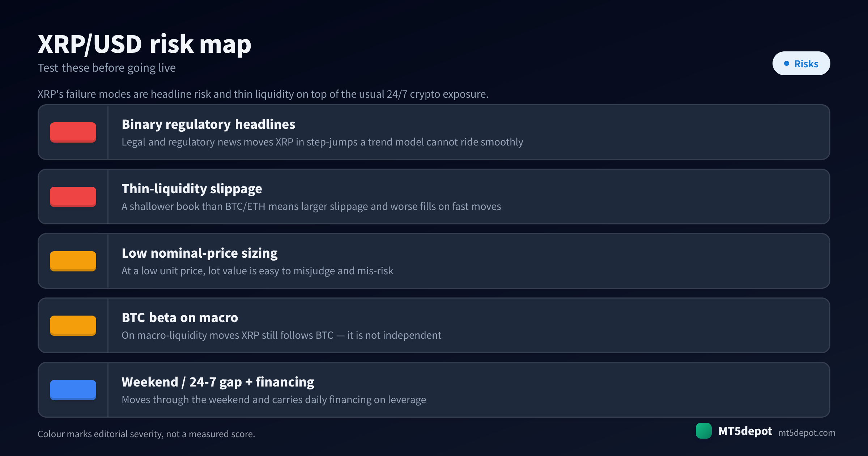Click orange swatch for BTC beta on macro
The width and height of the screenshot is (868, 456).
coord(73,326)
